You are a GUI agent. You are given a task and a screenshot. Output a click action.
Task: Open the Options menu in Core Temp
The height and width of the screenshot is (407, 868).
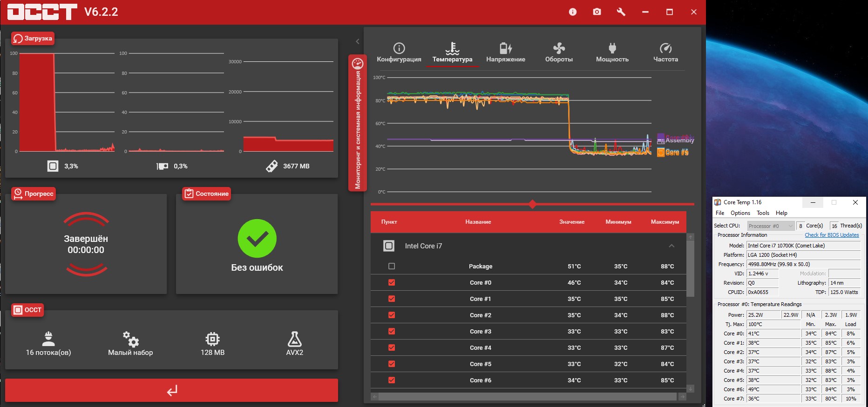tap(740, 213)
